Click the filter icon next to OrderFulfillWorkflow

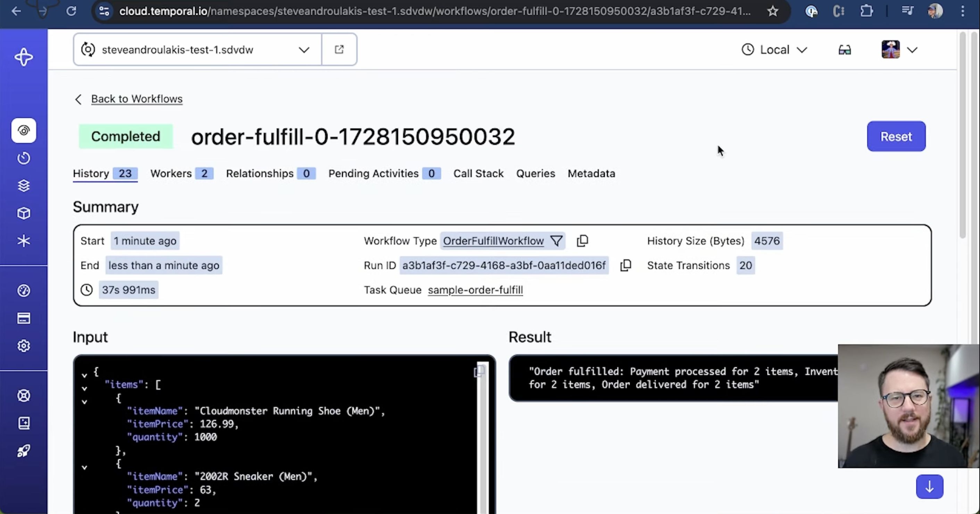tap(556, 240)
